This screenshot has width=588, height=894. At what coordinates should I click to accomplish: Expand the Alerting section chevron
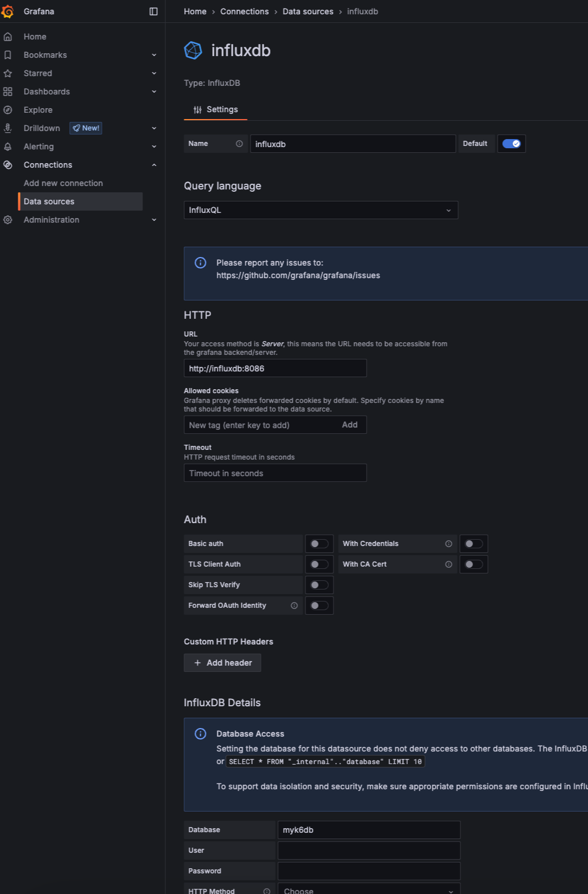(x=154, y=147)
